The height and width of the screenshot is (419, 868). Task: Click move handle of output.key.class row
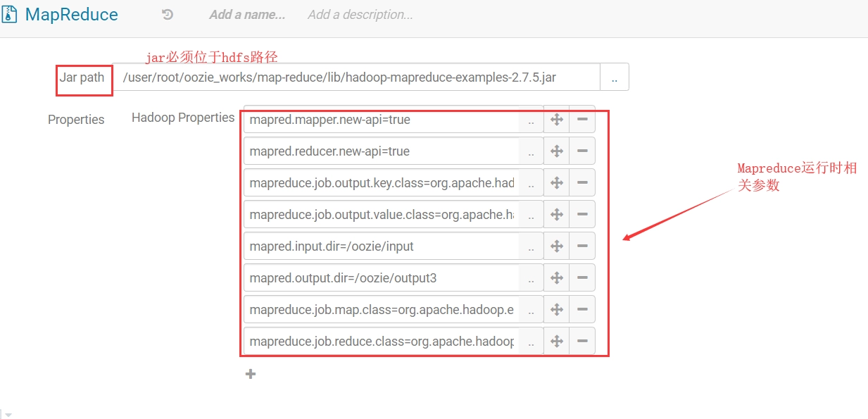pos(556,182)
